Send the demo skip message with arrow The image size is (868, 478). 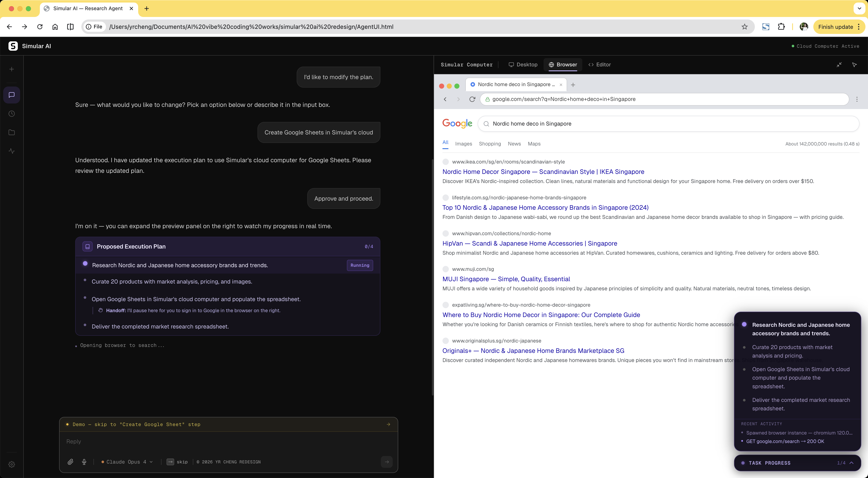(388, 424)
